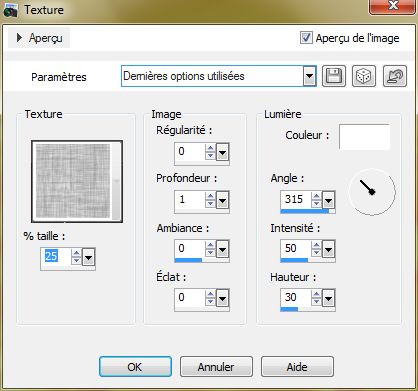Click the % taille input field

pyautogui.click(x=56, y=257)
